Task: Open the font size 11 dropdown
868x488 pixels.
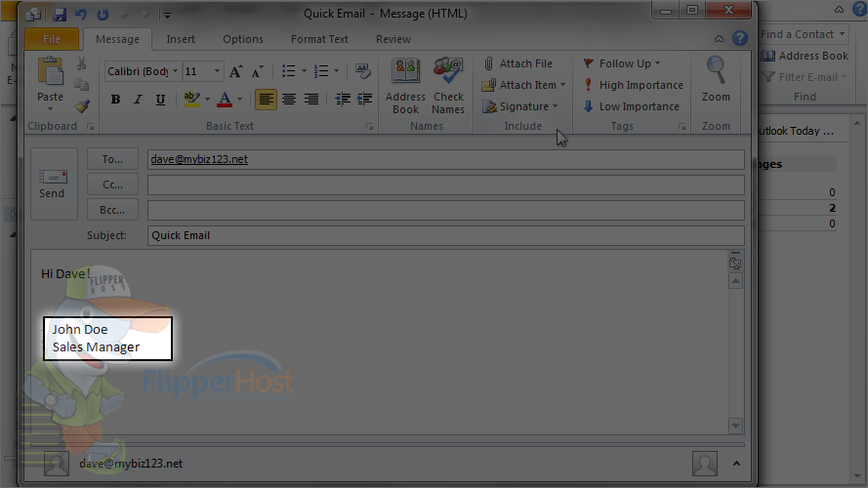Action: tap(217, 71)
